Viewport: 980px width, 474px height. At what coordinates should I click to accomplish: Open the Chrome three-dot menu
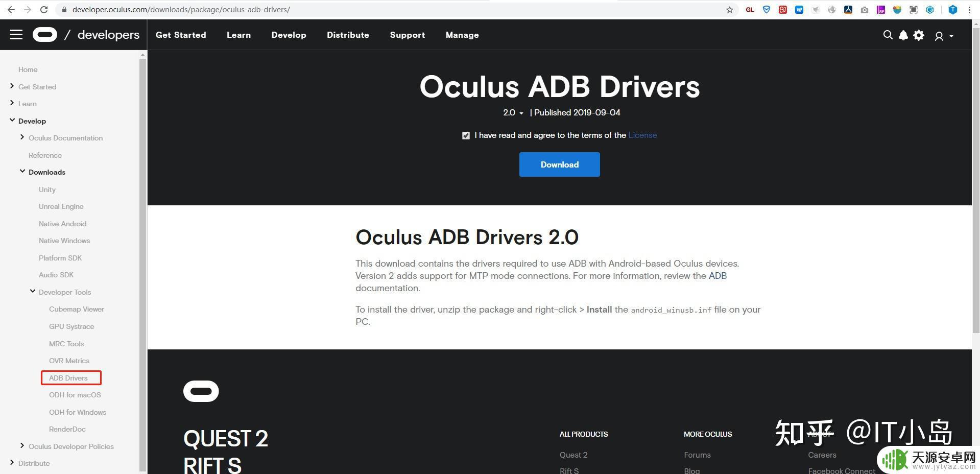click(969, 10)
